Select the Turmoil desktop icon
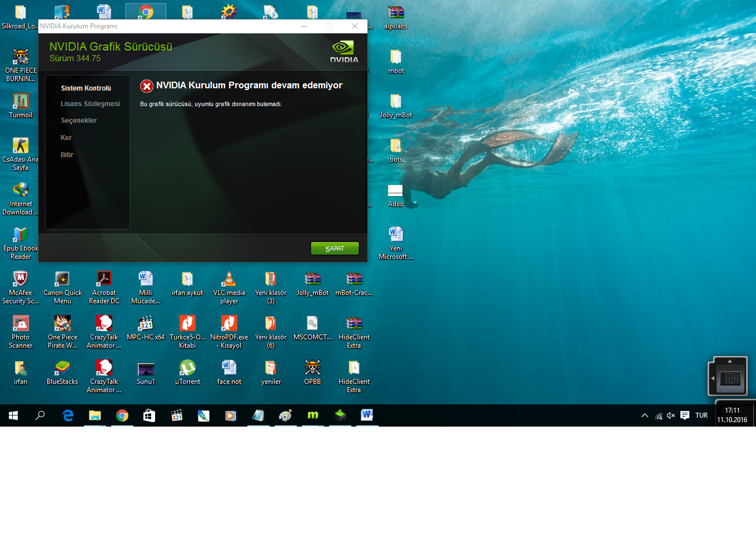The width and height of the screenshot is (756, 556). click(x=21, y=106)
